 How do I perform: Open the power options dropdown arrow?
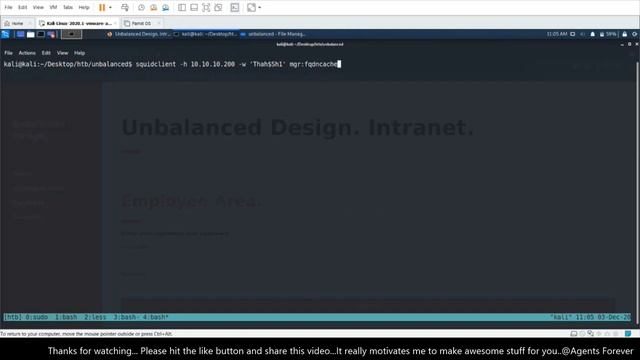(x=110, y=7)
